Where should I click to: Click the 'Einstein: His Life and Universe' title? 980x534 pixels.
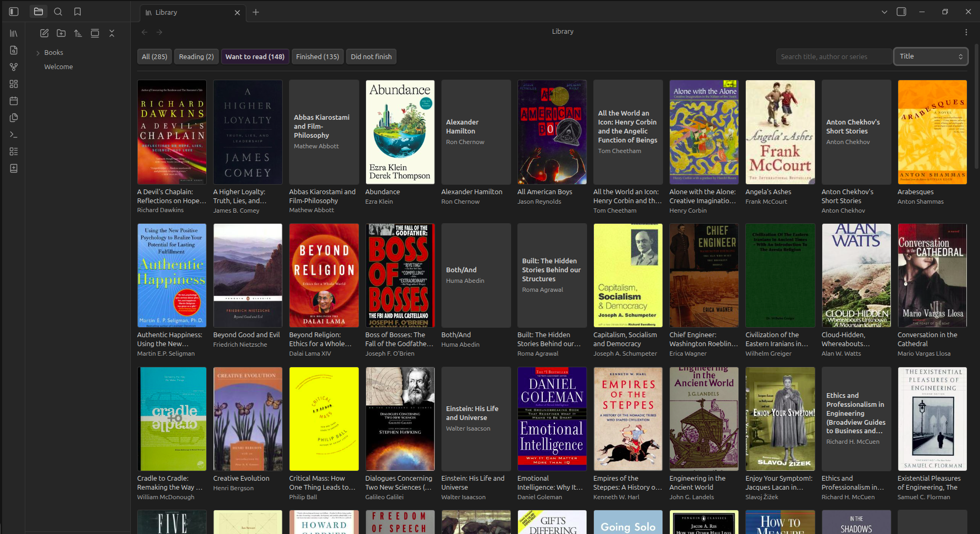click(473, 483)
